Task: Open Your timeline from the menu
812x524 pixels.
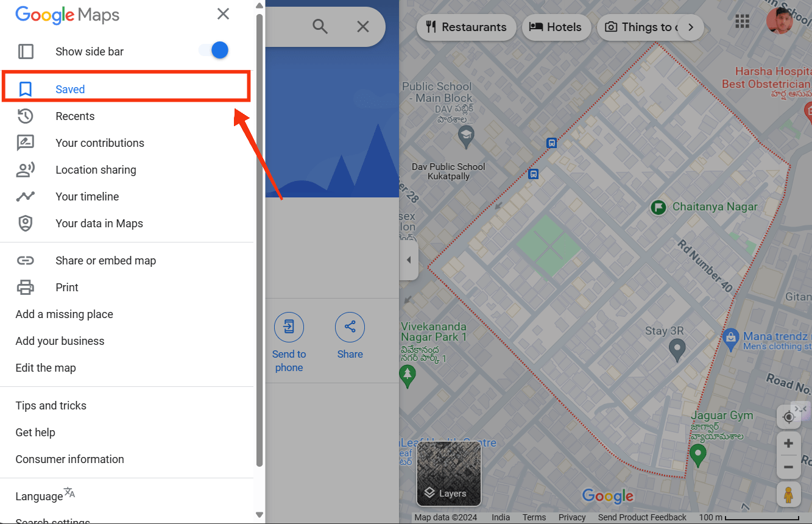Action: point(126,196)
